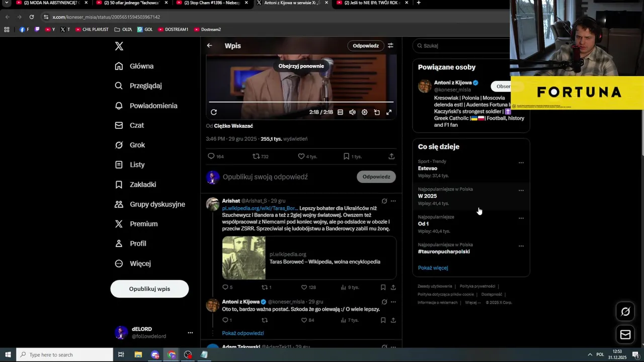
Task: Reply to Arishat's post with 5 replies
Action: tap(227, 288)
